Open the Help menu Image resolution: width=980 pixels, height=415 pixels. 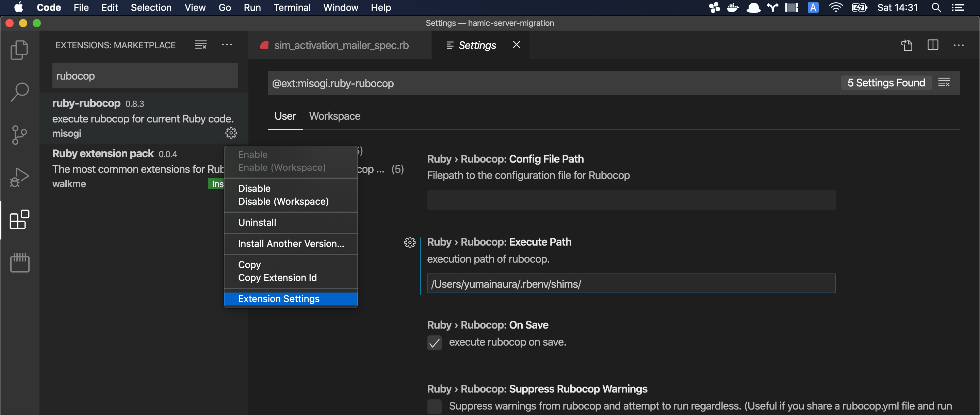coord(381,7)
